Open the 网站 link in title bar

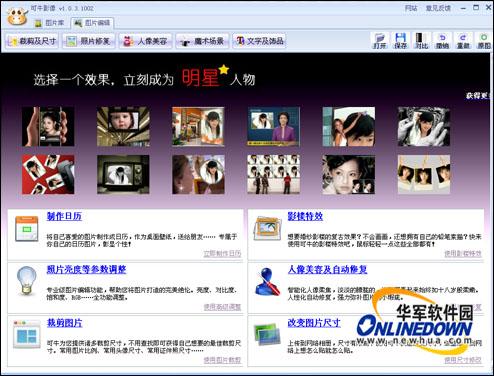point(411,8)
